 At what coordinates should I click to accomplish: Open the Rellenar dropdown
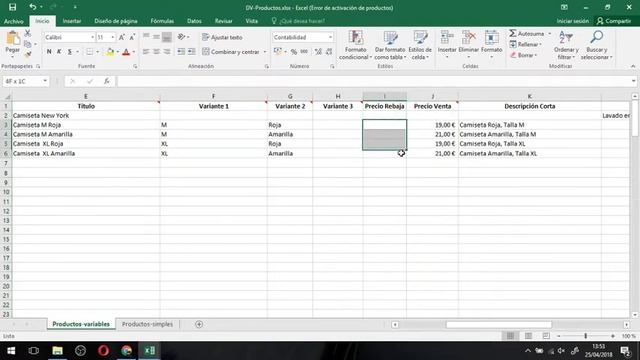(526, 44)
